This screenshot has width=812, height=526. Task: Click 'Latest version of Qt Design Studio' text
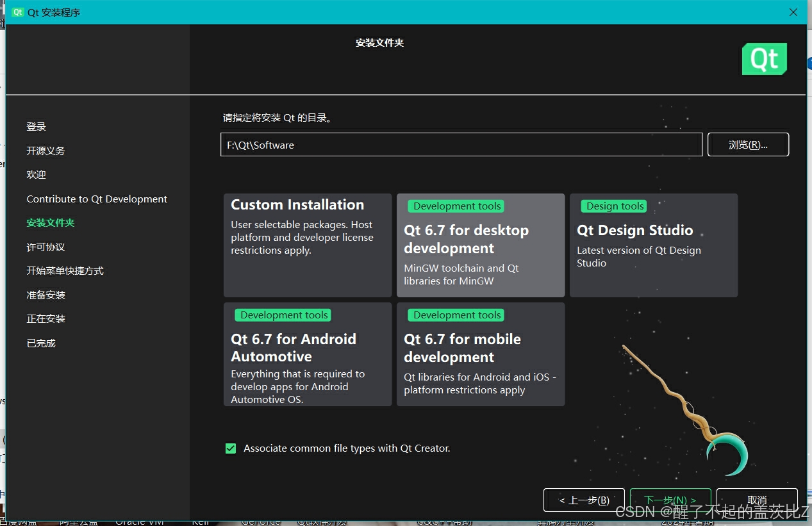639,256
